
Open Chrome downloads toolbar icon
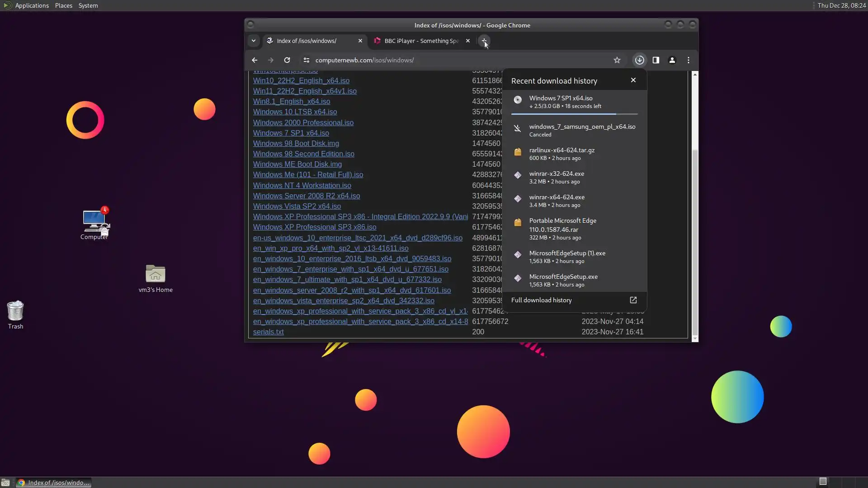tap(639, 60)
